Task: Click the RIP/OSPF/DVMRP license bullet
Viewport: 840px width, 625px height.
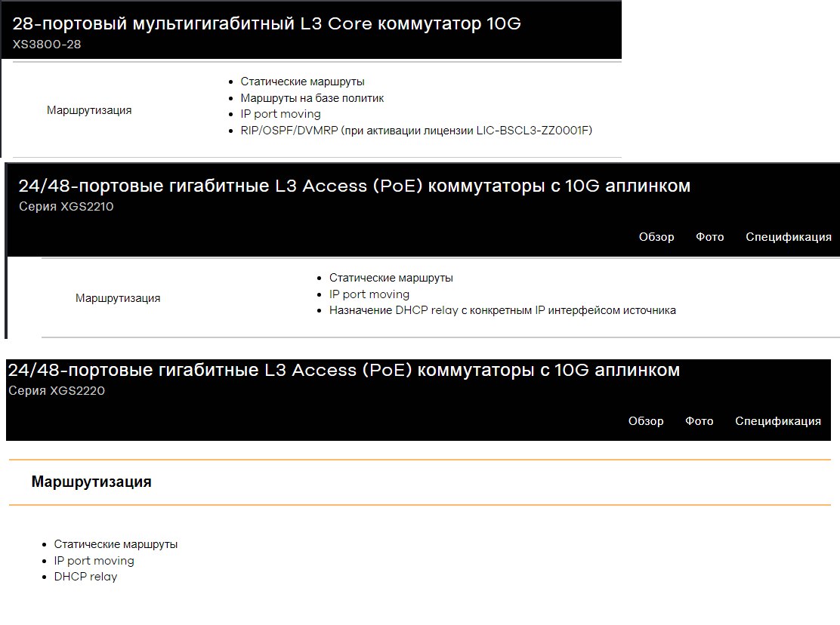Action: 416,131
